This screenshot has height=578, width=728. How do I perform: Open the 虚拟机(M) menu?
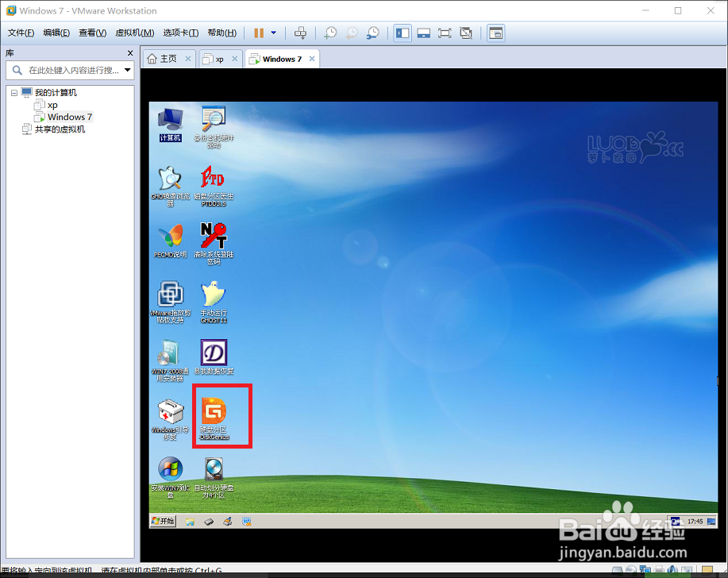(135, 33)
